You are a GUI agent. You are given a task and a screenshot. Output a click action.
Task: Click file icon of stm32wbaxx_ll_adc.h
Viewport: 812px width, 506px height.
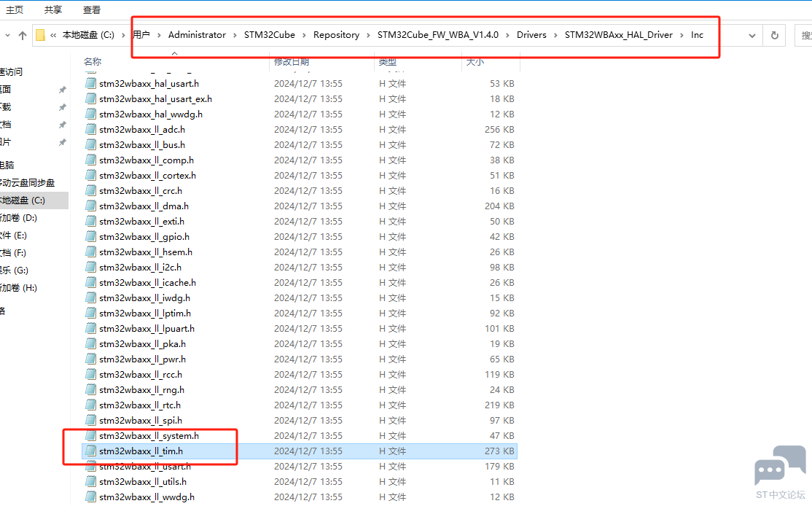click(x=90, y=130)
